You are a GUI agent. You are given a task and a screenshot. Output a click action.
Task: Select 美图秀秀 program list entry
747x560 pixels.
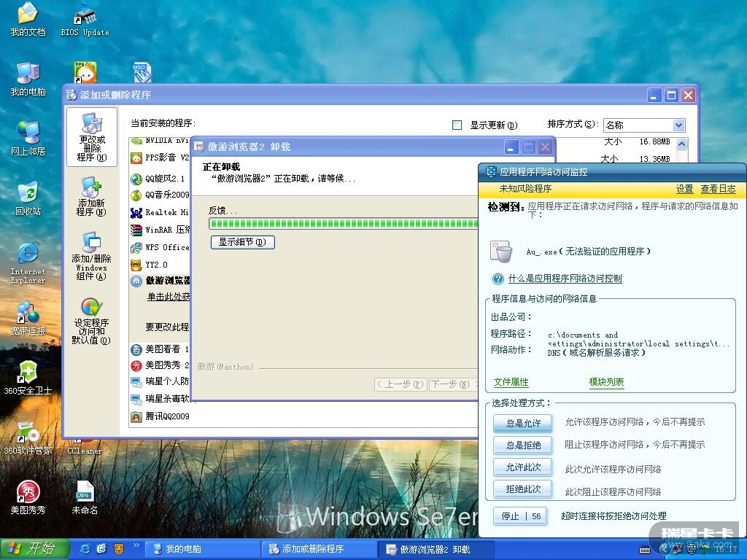[x=160, y=366]
